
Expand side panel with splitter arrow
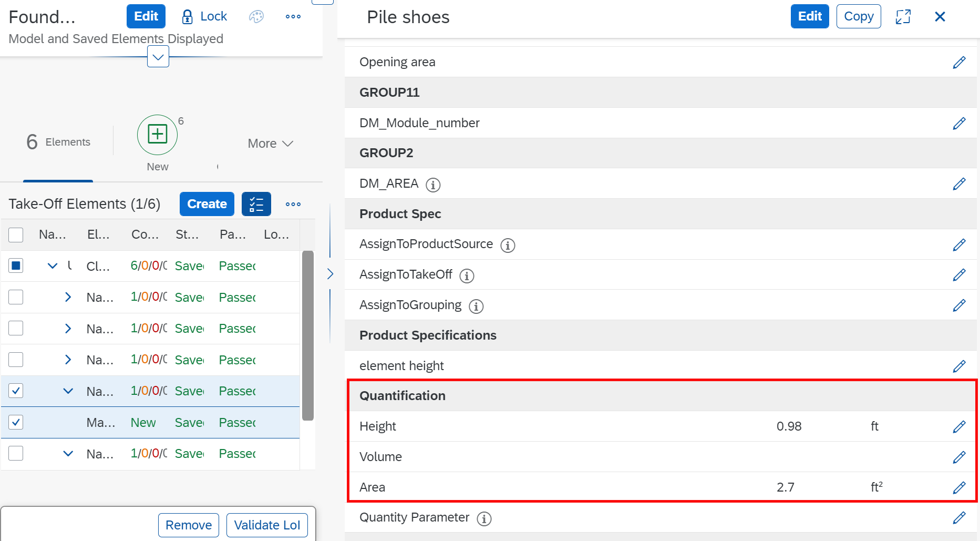(330, 274)
